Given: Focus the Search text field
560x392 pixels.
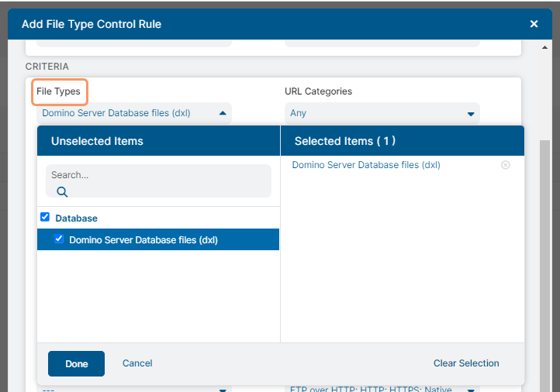Looking at the screenshot, I should tap(158, 176).
